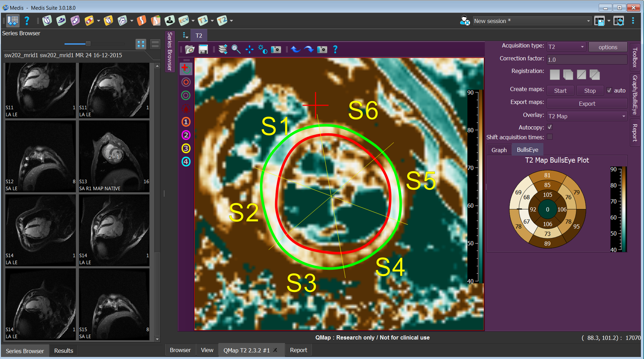The height and width of the screenshot is (359, 644).
Task: Open the New session dropdown
Action: pyautogui.click(x=532, y=21)
